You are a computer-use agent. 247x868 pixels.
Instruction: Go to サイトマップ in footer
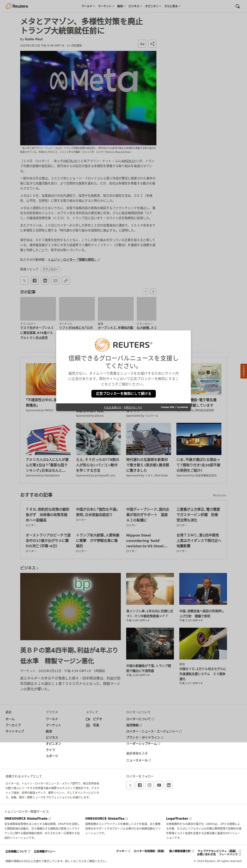(x=15, y=731)
